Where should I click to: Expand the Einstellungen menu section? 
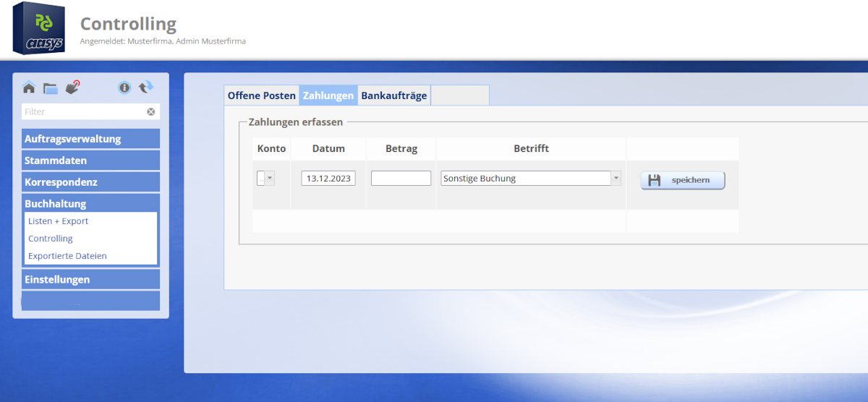[x=90, y=279]
